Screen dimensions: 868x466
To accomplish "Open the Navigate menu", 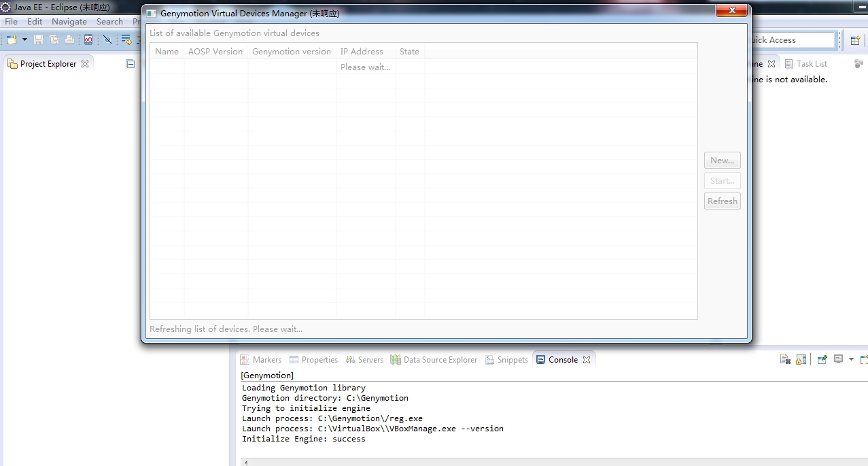I will coord(69,22).
